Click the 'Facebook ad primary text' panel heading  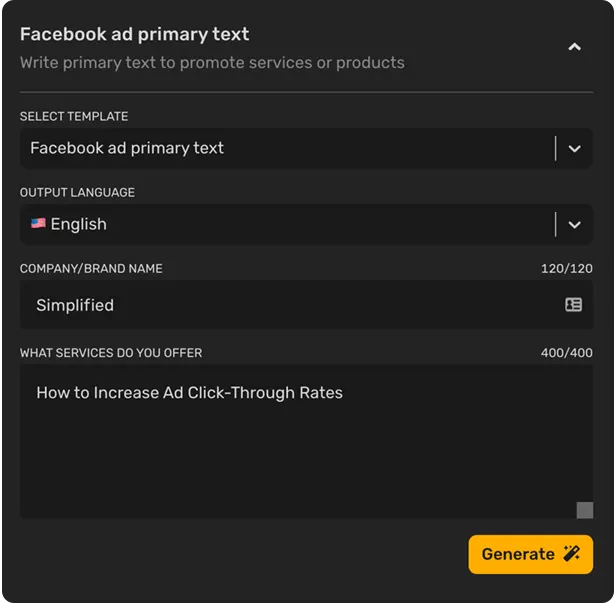point(134,34)
